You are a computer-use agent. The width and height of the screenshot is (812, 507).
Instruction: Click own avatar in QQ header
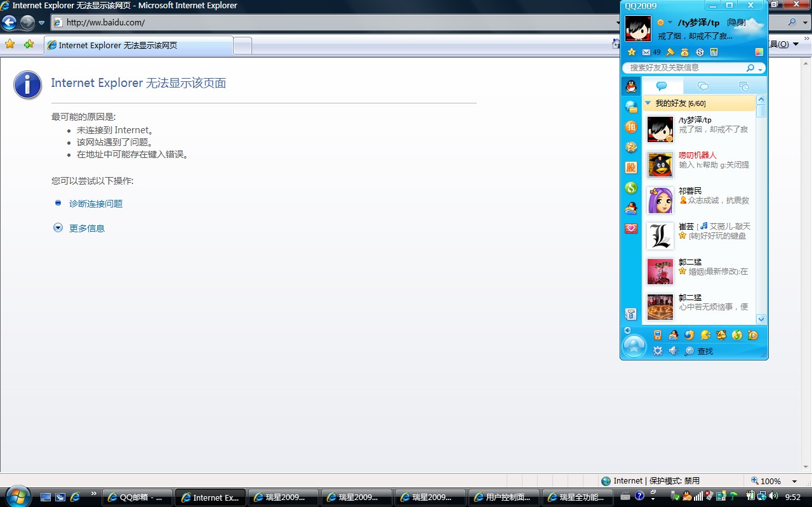[638, 29]
